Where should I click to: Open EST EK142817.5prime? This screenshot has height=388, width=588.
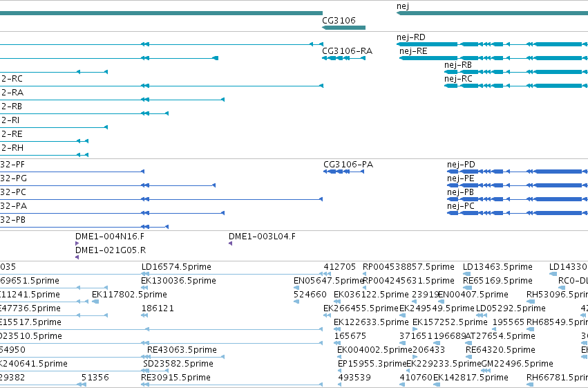point(471,378)
